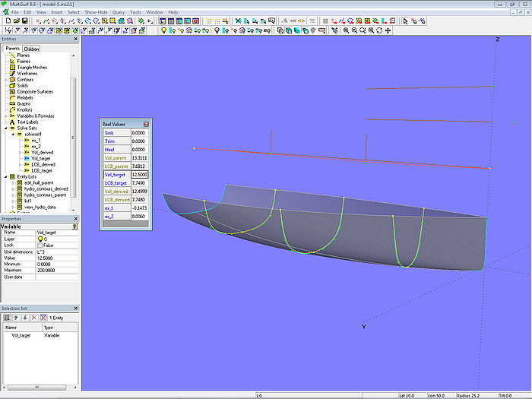Click the Sink label in Real Values
532x399 pixels.
[109, 132]
